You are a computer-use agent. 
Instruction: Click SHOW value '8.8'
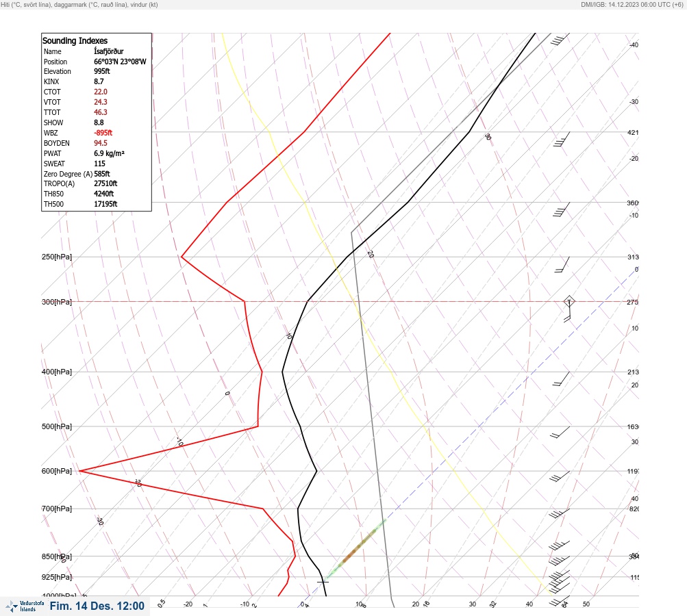(x=99, y=123)
